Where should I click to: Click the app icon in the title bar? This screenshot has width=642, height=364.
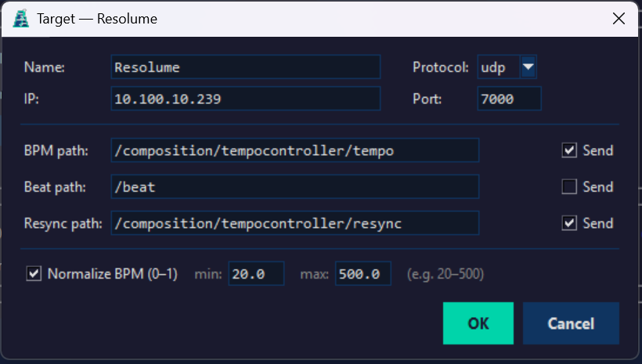coord(20,19)
